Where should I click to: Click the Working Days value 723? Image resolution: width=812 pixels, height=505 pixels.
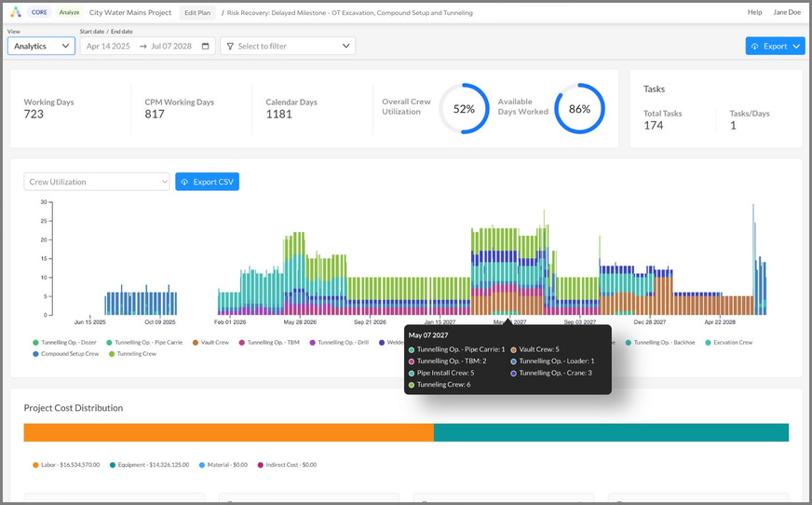[34, 115]
